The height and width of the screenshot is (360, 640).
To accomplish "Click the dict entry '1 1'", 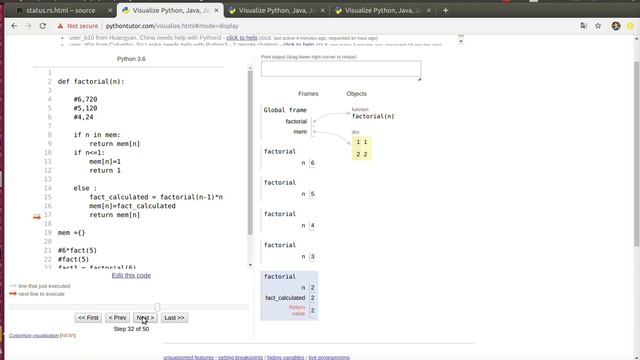I will (362, 142).
